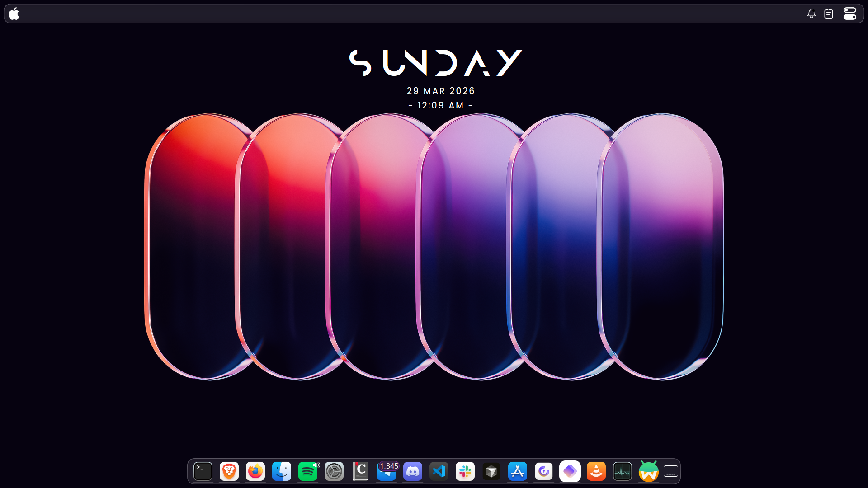The width and height of the screenshot is (868, 488).
Task: Open System Settings
Action: [334, 471]
